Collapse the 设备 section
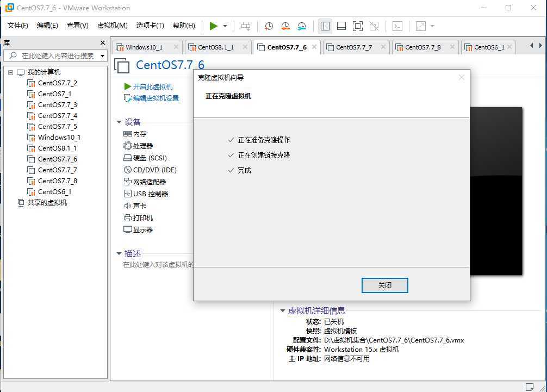547x392 pixels. click(x=119, y=122)
